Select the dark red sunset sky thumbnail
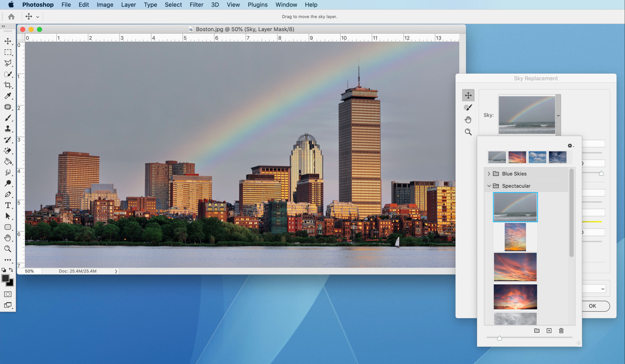 pyautogui.click(x=515, y=297)
